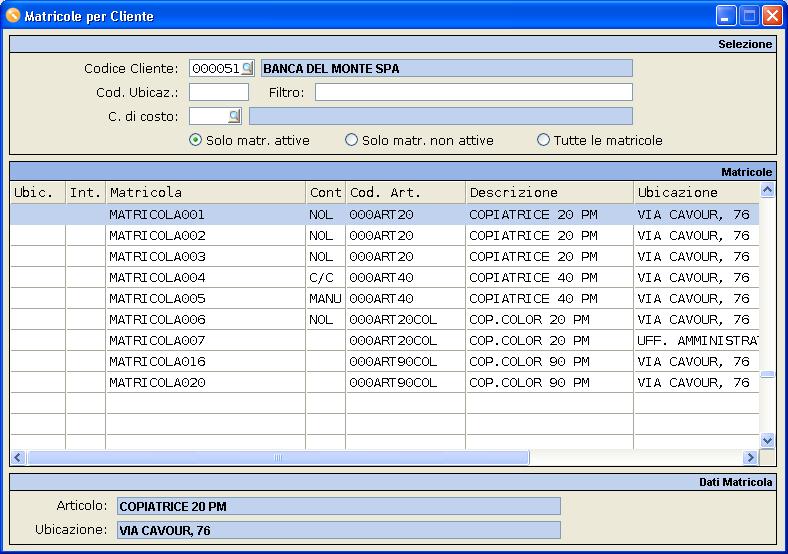
Task: Click the COPIATRICE 40 PM cell of MATRICOLA005
Action: coord(549,299)
